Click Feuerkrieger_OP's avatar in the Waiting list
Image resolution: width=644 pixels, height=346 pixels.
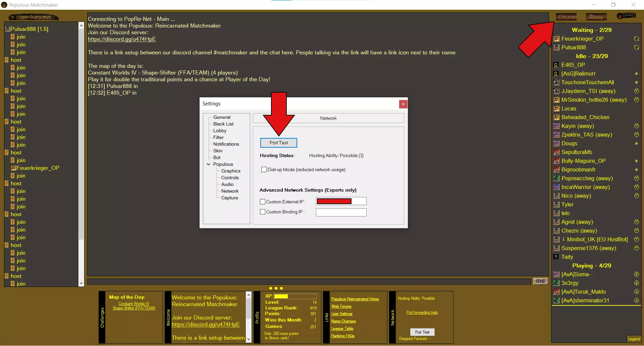pos(556,39)
